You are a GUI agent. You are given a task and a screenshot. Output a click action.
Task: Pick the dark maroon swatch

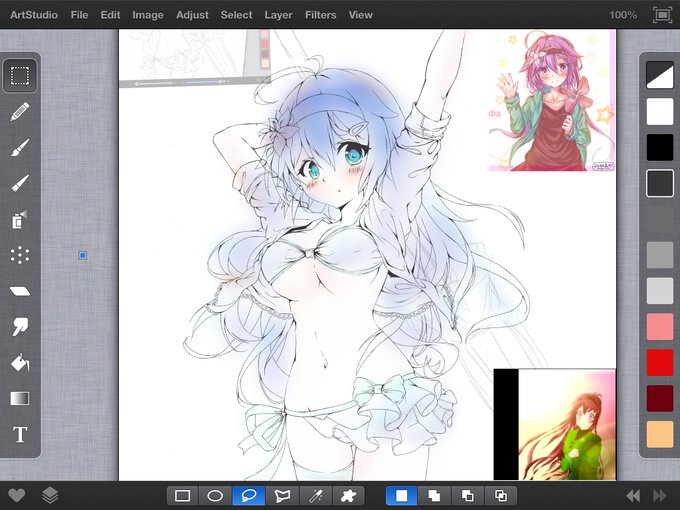pos(660,398)
